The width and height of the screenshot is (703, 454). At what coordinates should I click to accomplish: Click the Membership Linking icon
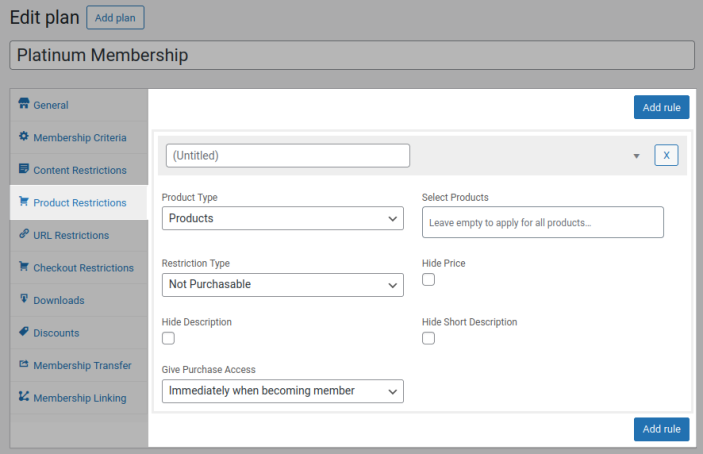[x=24, y=397]
